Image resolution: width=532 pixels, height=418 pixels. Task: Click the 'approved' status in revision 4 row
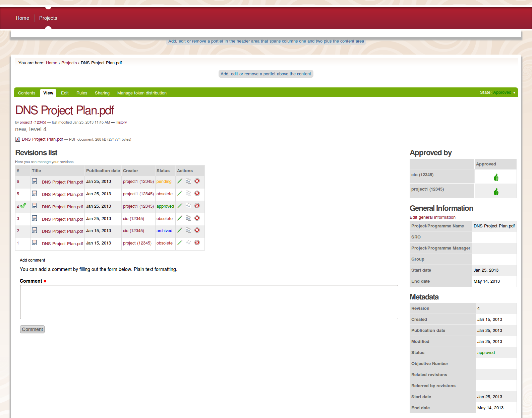[x=165, y=206]
